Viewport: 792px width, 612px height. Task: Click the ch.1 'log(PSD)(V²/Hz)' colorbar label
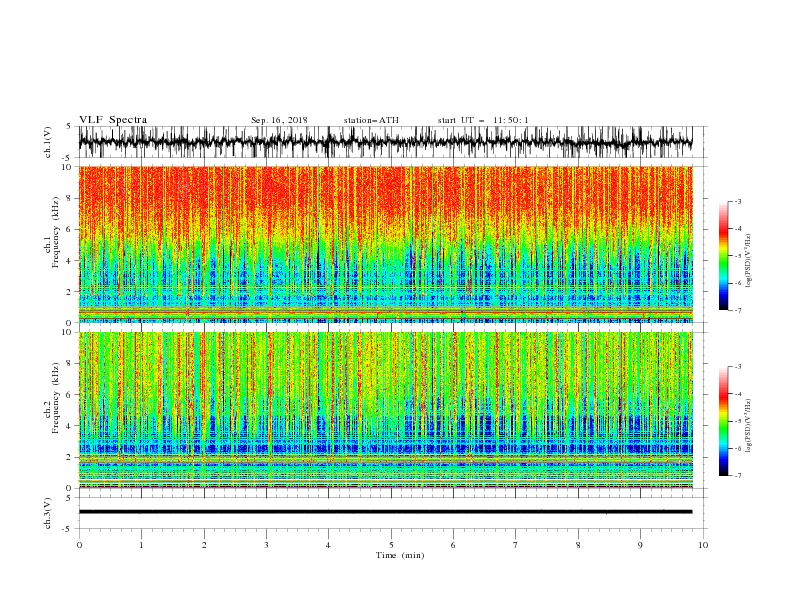749,261
